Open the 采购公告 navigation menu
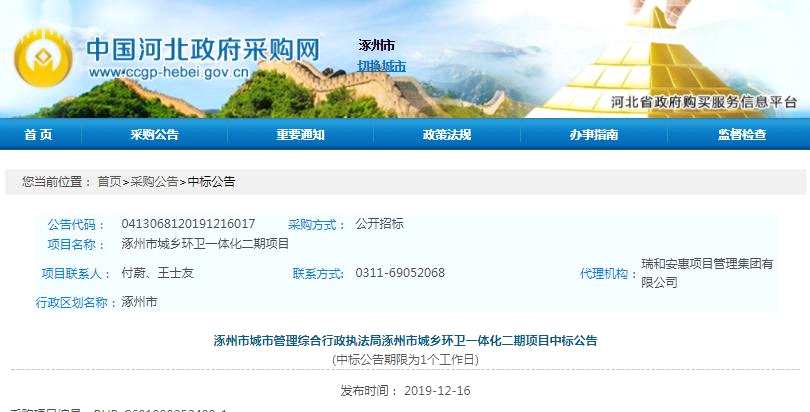The image size is (810, 412). (x=154, y=135)
